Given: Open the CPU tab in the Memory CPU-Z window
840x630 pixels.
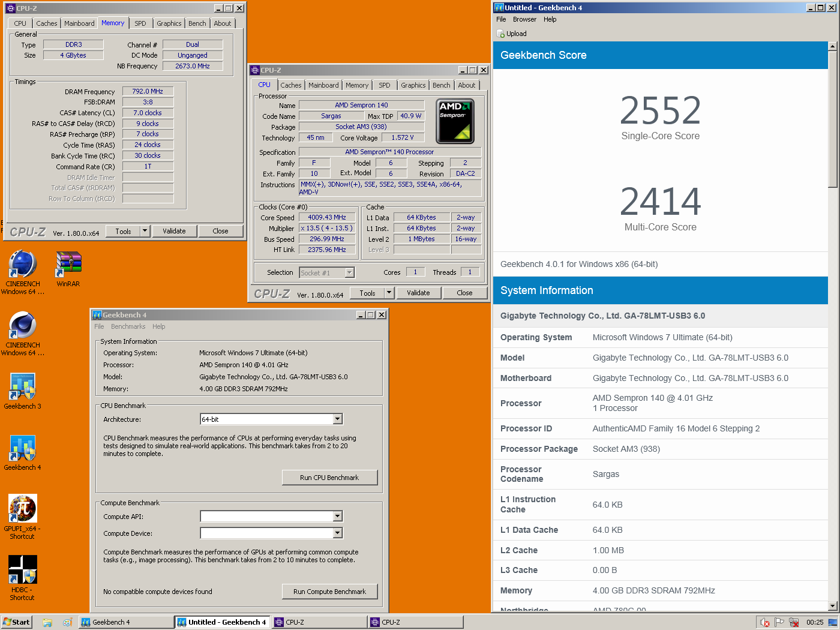Looking at the screenshot, I should (x=20, y=23).
